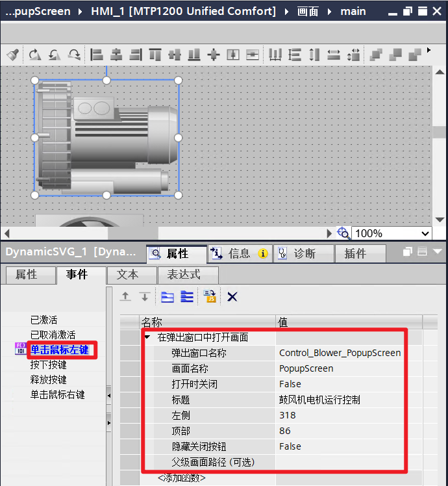Click the inspector window collapse arrow
448x486 pixels.
pyautogui.click(x=438, y=251)
